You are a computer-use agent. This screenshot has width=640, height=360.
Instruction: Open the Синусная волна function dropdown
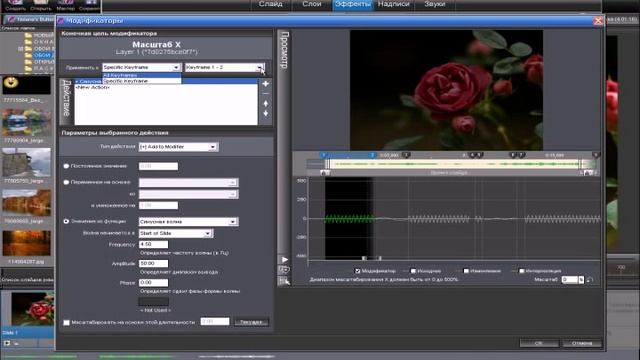click(x=189, y=222)
